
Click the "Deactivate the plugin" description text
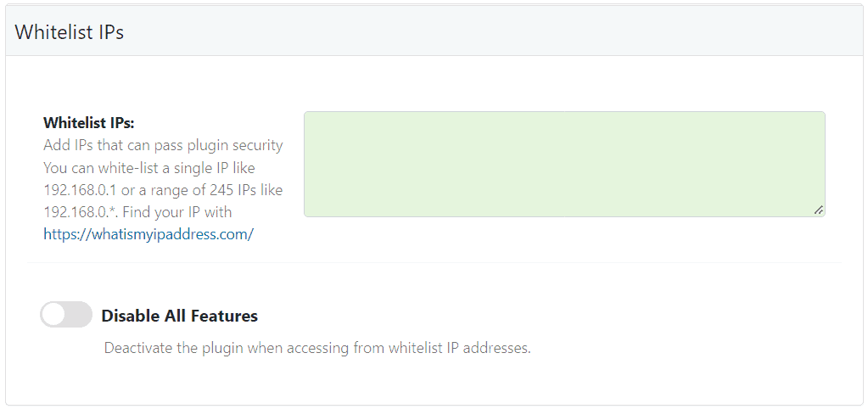coord(174,348)
